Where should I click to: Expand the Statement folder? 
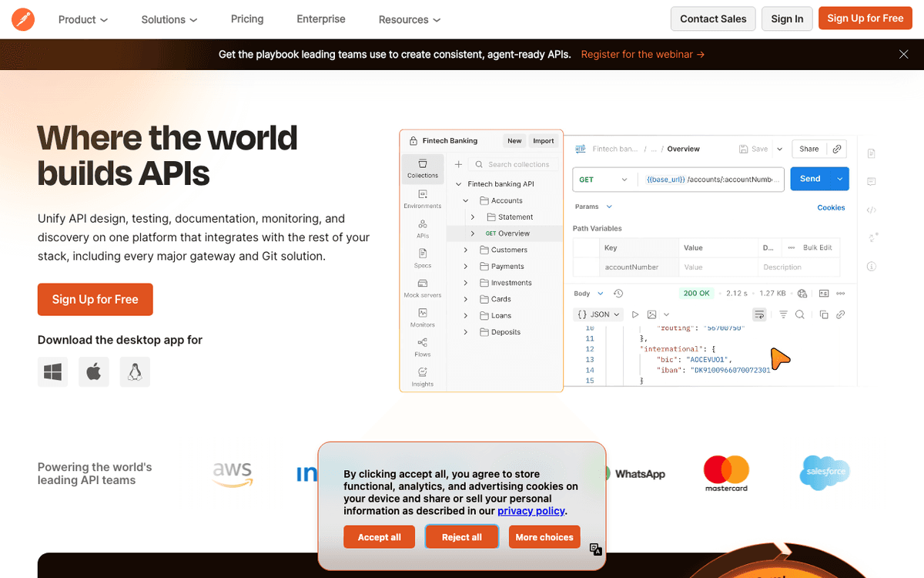(x=473, y=217)
